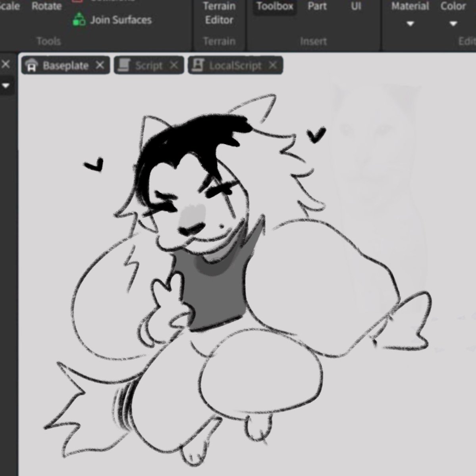Screen dimensions: 476x476
Task: Open the Toolbox panel
Action: tap(275, 6)
